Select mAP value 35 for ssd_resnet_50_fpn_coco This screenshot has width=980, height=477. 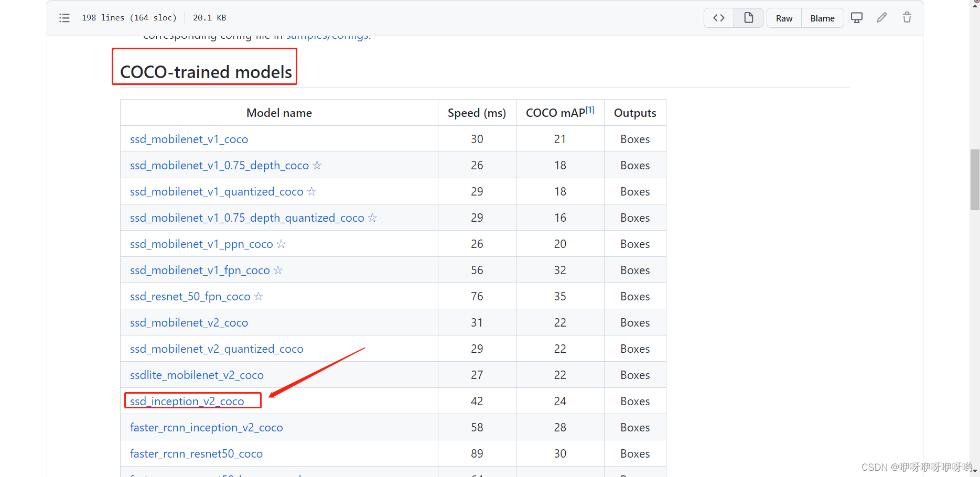(x=560, y=296)
